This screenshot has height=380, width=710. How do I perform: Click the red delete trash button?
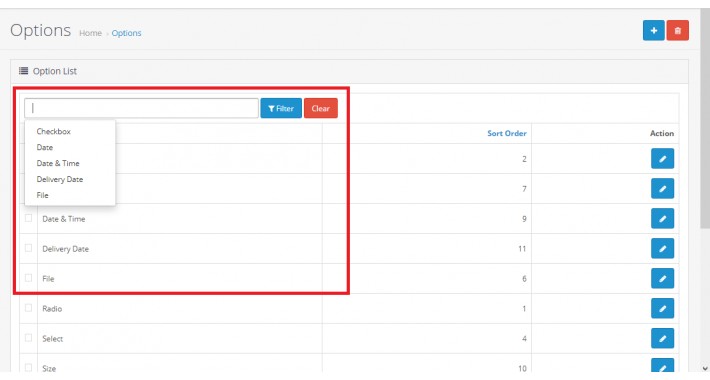point(677,30)
